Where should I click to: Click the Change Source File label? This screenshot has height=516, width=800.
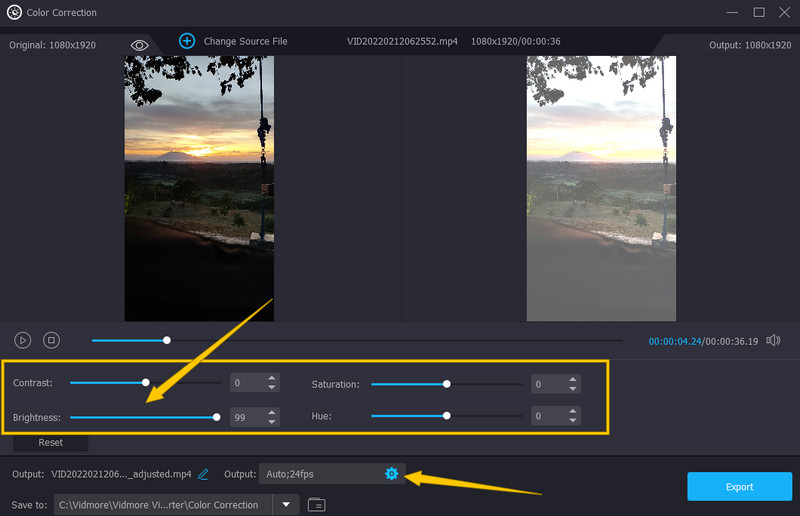[245, 41]
